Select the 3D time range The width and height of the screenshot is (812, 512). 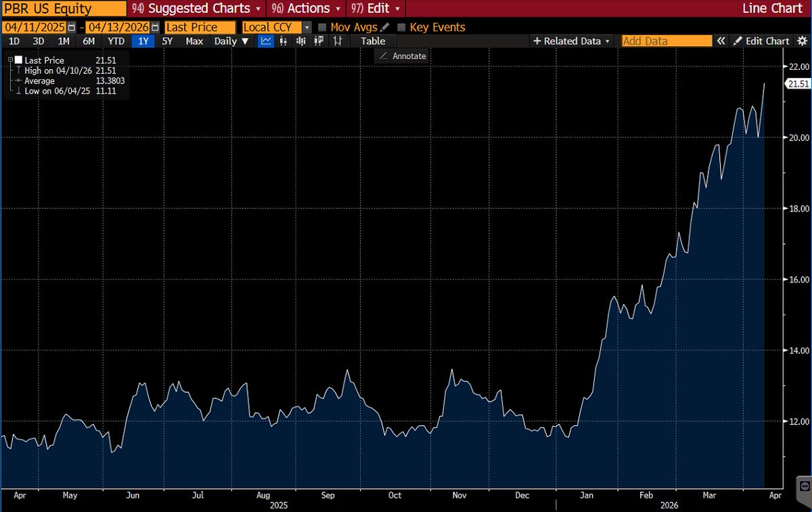click(x=38, y=41)
